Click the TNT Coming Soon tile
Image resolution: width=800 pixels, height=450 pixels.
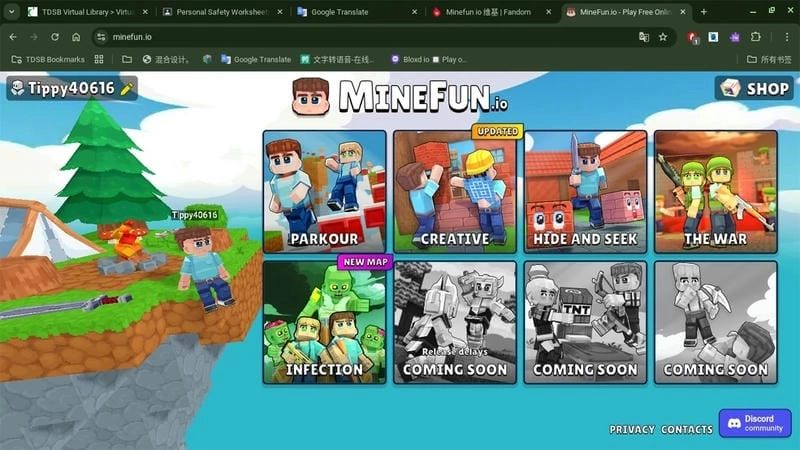[x=585, y=322]
